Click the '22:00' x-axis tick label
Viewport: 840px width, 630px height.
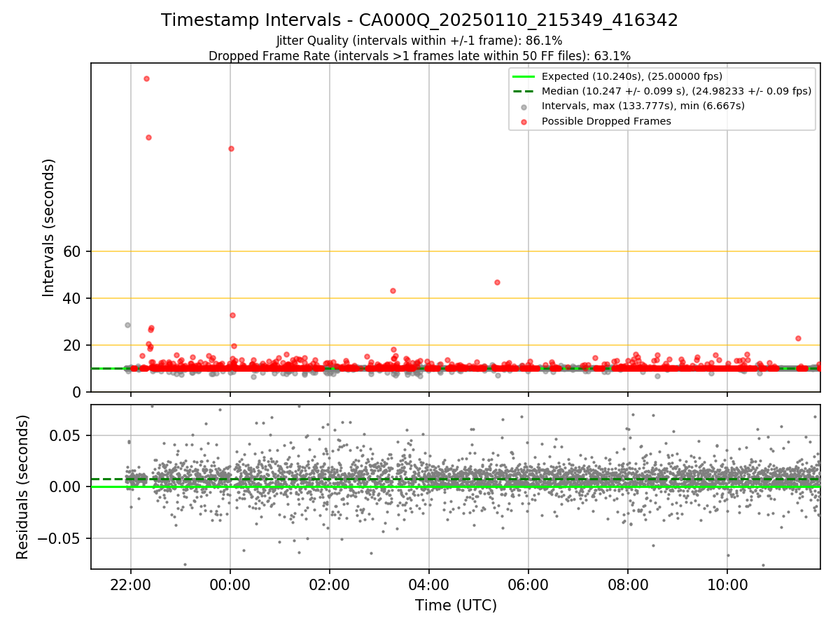(131, 583)
